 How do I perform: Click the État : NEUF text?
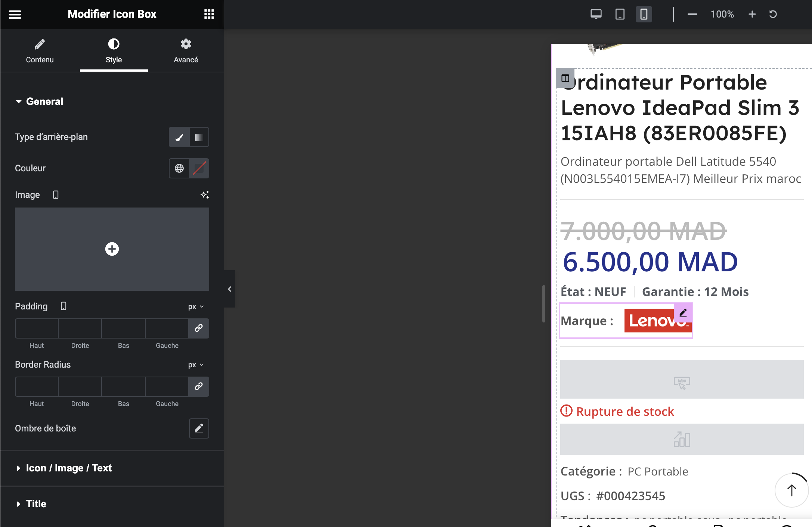[593, 291]
